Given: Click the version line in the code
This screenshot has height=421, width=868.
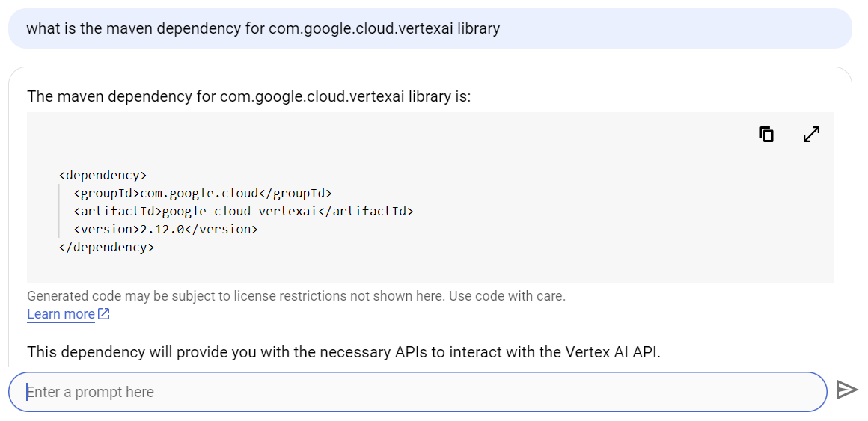Looking at the screenshot, I should [165, 230].
